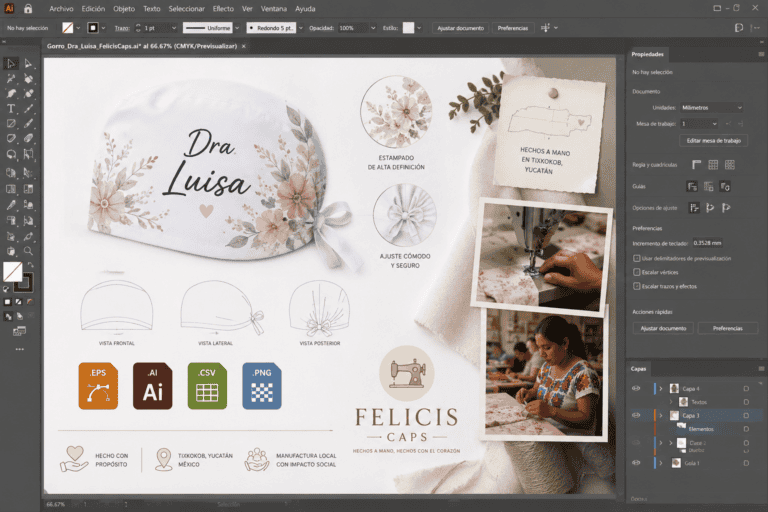
Task: Select the Eyedropper tool
Action: point(11,205)
